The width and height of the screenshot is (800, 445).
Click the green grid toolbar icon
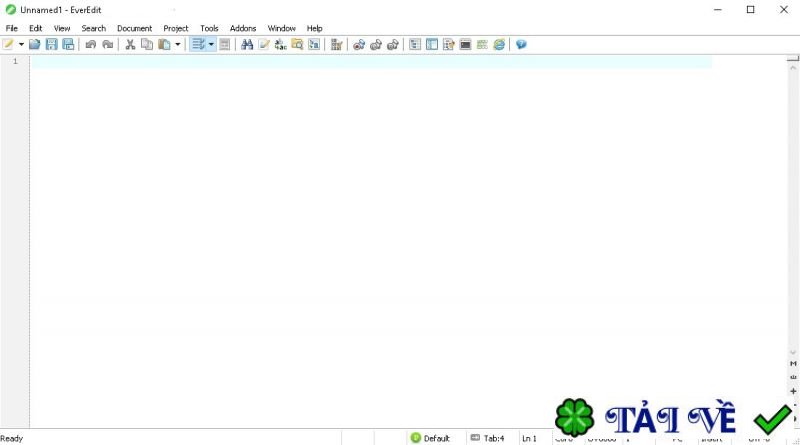click(482, 44)
